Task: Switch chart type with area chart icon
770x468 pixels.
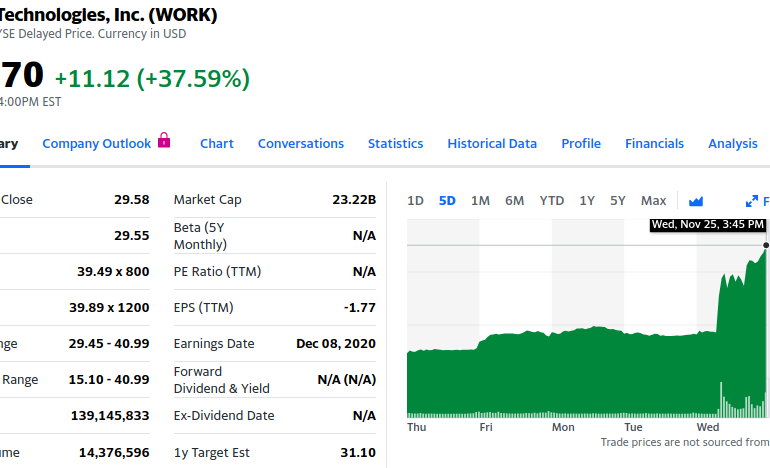Action: (x=696, y=201)
